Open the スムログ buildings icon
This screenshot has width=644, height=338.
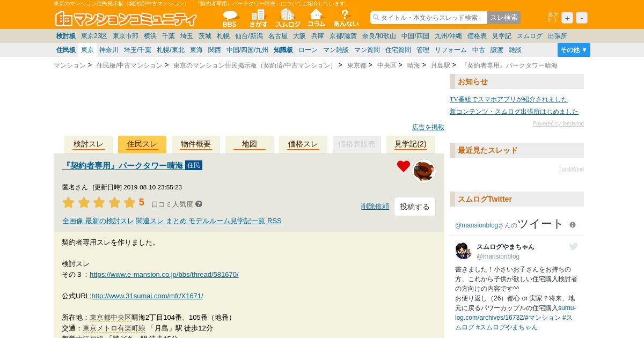coord(288,18)
